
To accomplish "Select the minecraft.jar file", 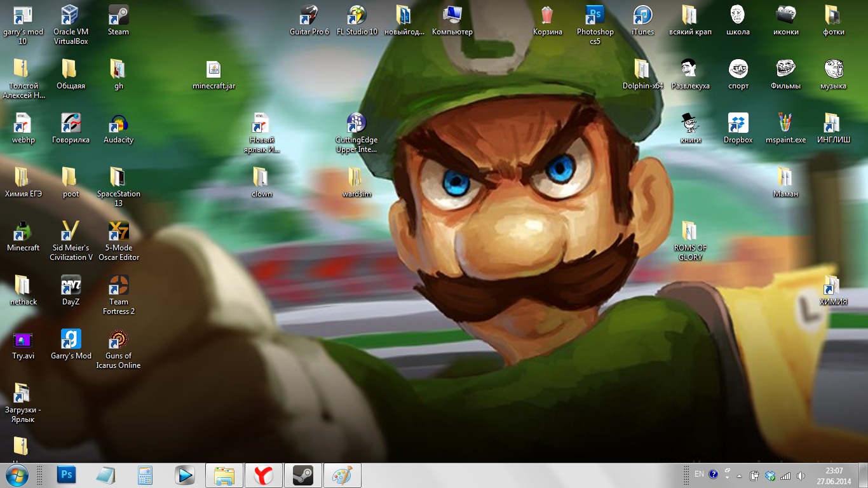I will point(214,74).
